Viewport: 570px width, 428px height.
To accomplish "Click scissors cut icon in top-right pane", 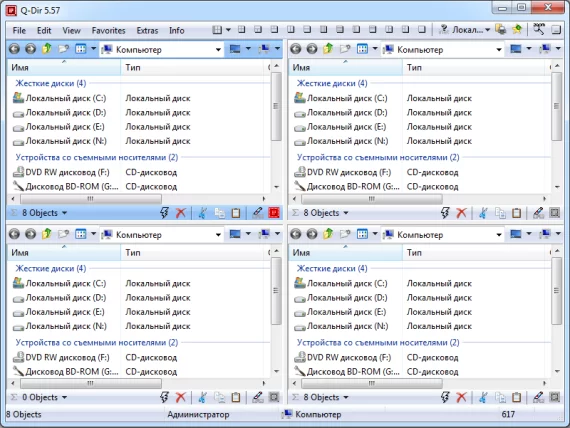I will [x=483, y=213].
